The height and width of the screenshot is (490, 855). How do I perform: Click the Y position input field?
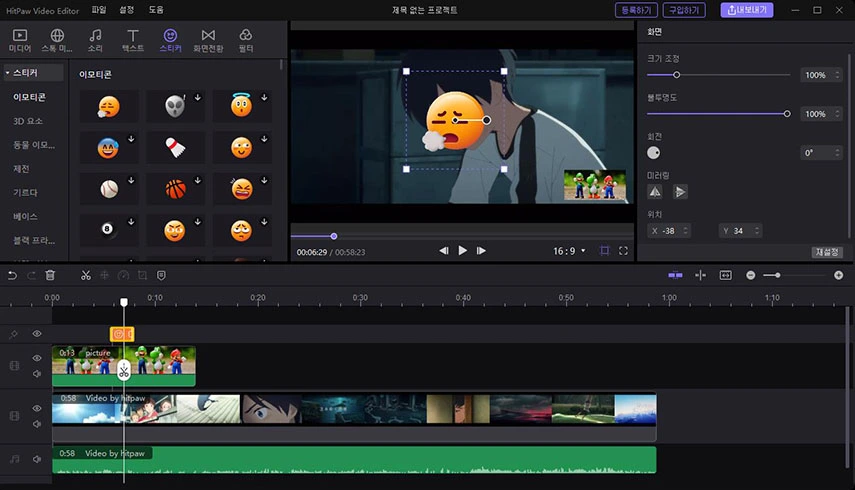(740, 231)
